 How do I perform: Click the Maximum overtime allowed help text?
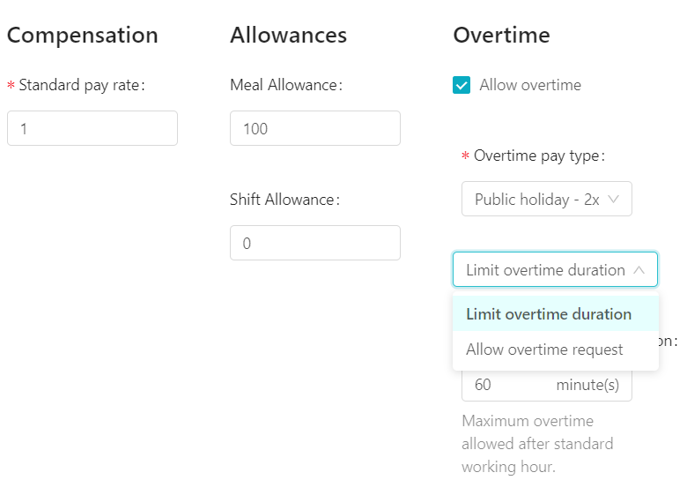coord(538,444)
